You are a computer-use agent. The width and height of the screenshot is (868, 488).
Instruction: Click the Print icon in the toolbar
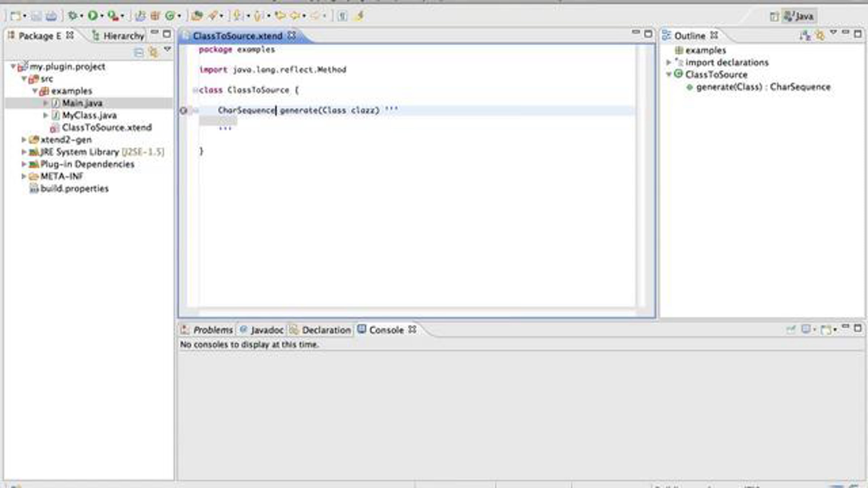coord(51,16)
